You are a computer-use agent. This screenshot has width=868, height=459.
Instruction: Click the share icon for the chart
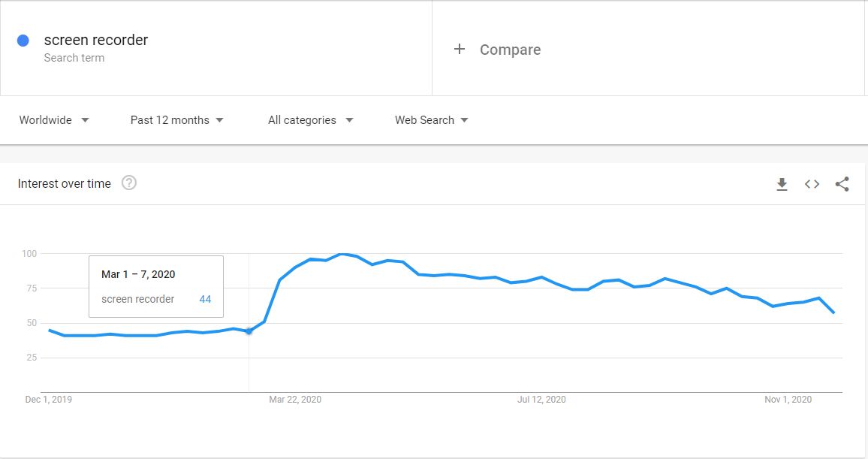coord(842,184)
